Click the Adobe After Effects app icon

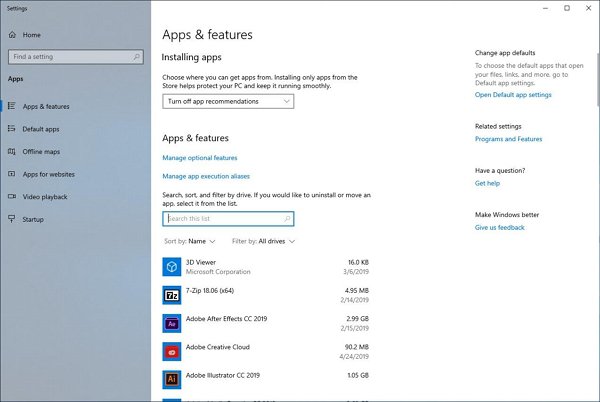click(x=172, y=323)
